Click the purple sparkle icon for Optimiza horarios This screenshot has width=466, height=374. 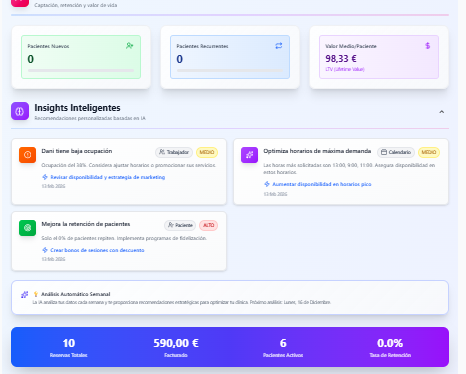click(x=249, y=155)
